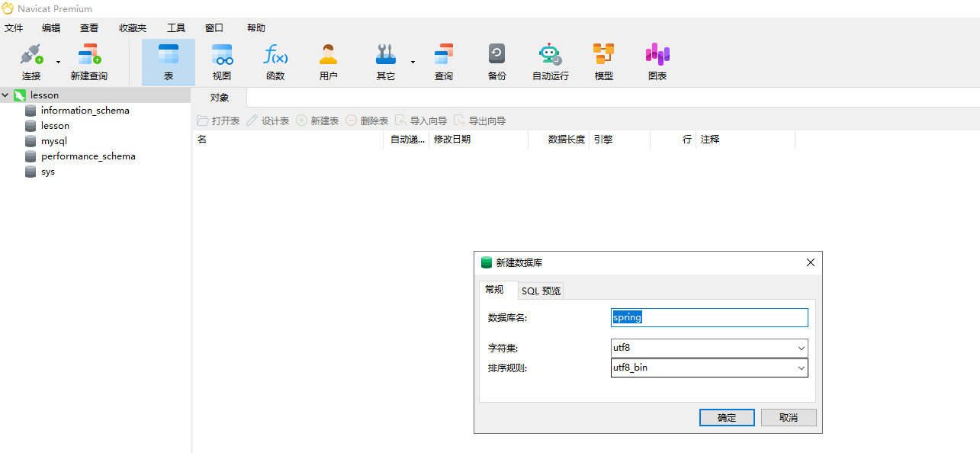Open the Backup toolbar icon
The image size is (980, 453).
tap(497, 62)
